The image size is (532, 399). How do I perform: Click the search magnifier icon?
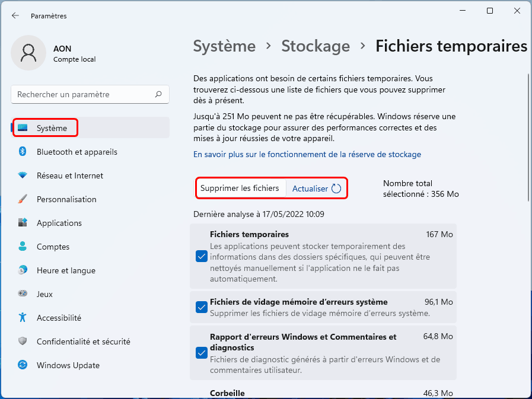158,94
